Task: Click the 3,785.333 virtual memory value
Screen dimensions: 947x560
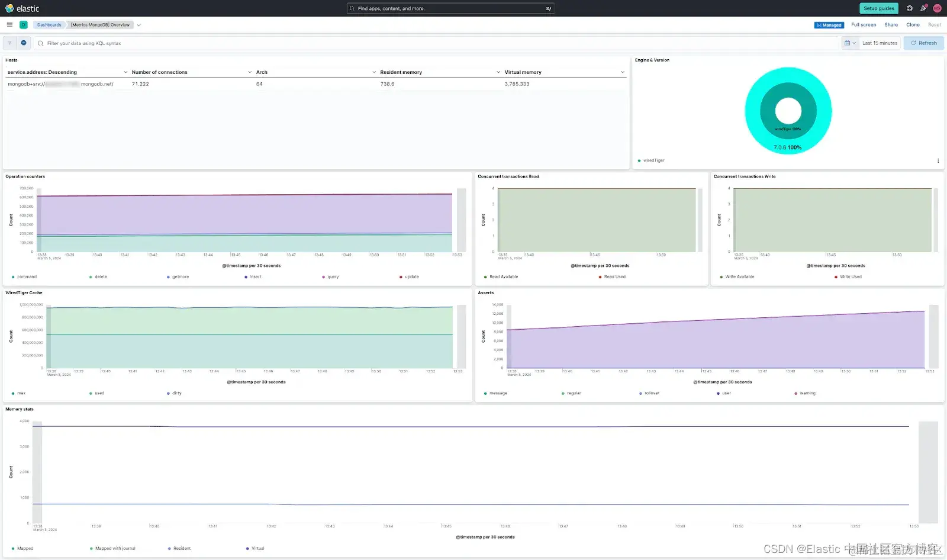Action: click(517, 84)
